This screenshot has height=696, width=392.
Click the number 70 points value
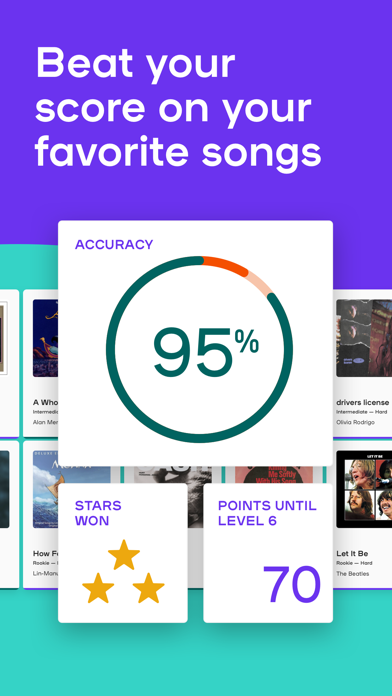[292, 584]
